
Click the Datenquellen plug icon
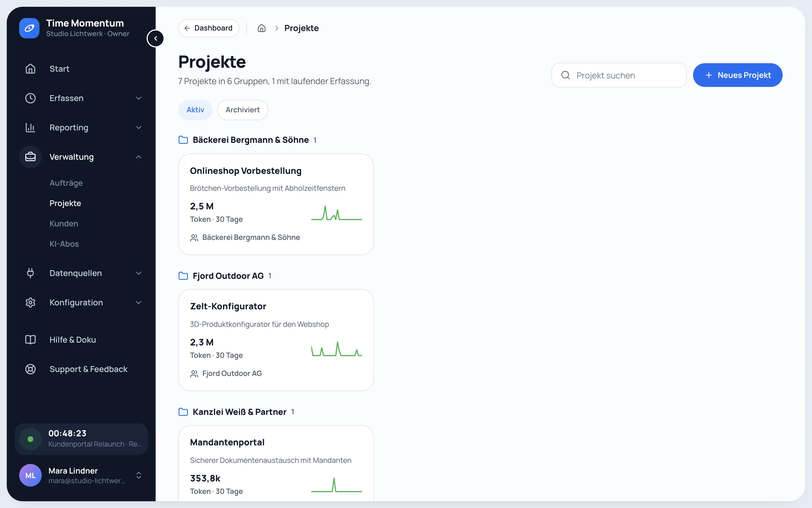pos(30,273)
